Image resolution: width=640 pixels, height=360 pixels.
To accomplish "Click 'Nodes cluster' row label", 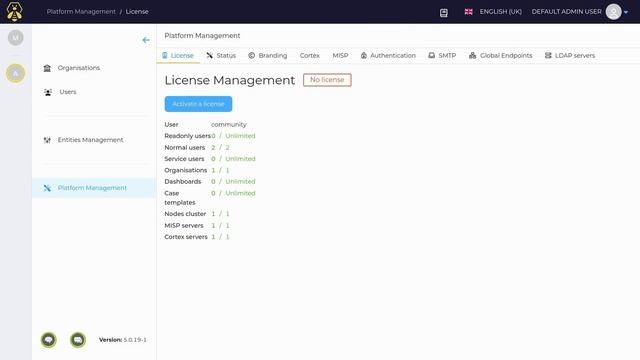I will tap(185, 214).
